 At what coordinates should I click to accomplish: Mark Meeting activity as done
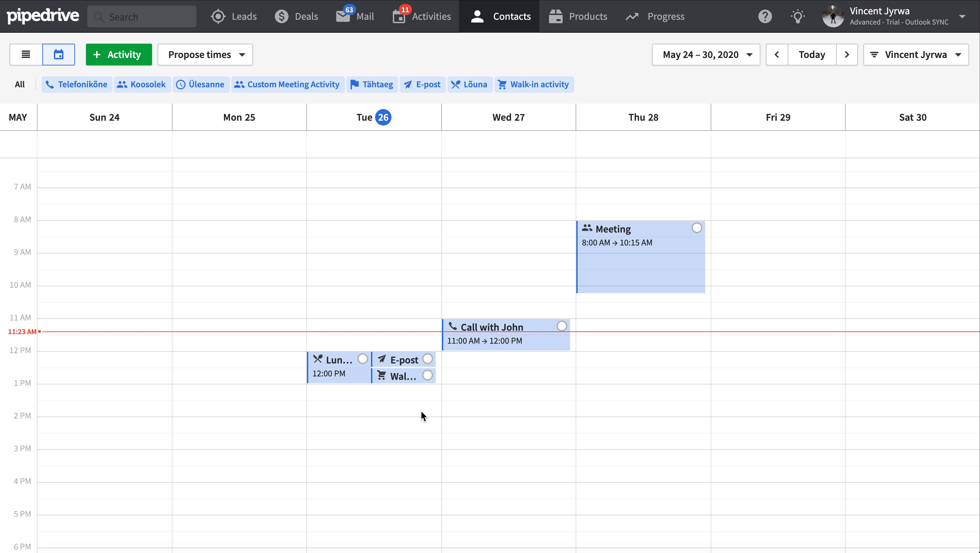point(697,228)
